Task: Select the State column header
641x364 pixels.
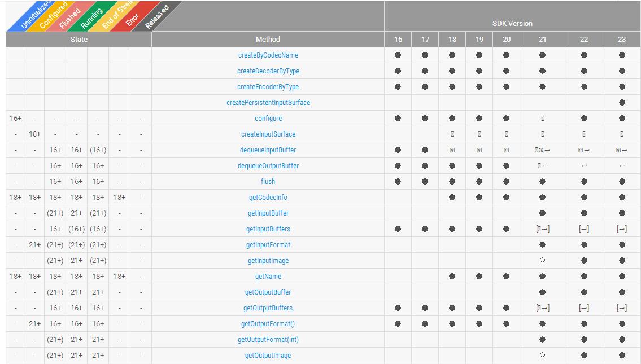Action: (x=79, y=39)
